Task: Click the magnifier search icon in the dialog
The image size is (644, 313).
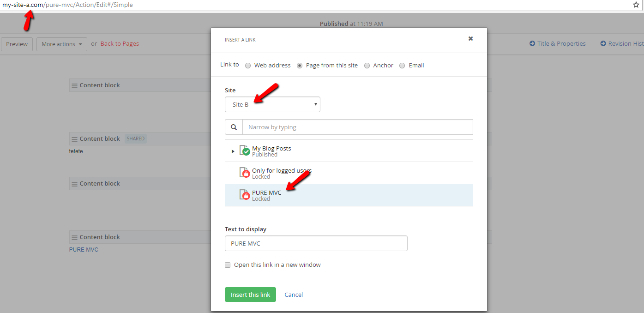Action: [x=234, y=127]
